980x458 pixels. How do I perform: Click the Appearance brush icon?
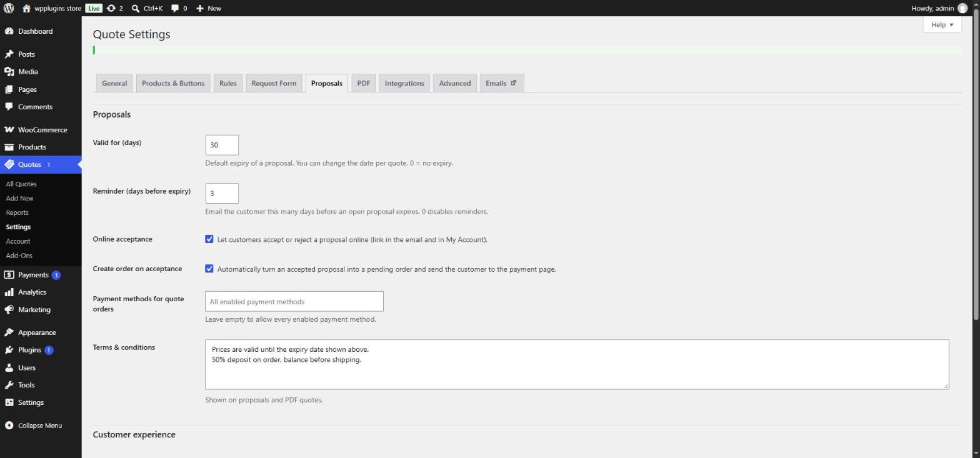9,332
